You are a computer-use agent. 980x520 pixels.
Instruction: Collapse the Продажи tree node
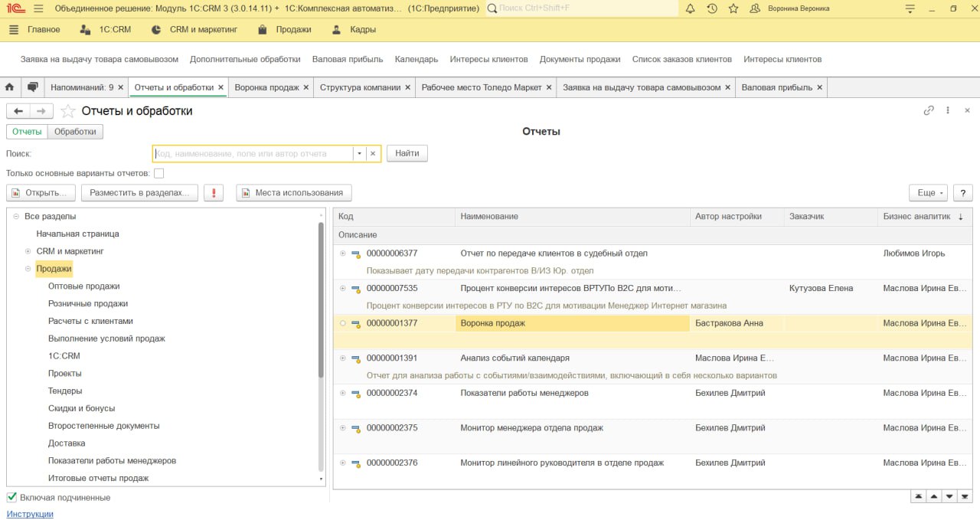coord(28,269)
